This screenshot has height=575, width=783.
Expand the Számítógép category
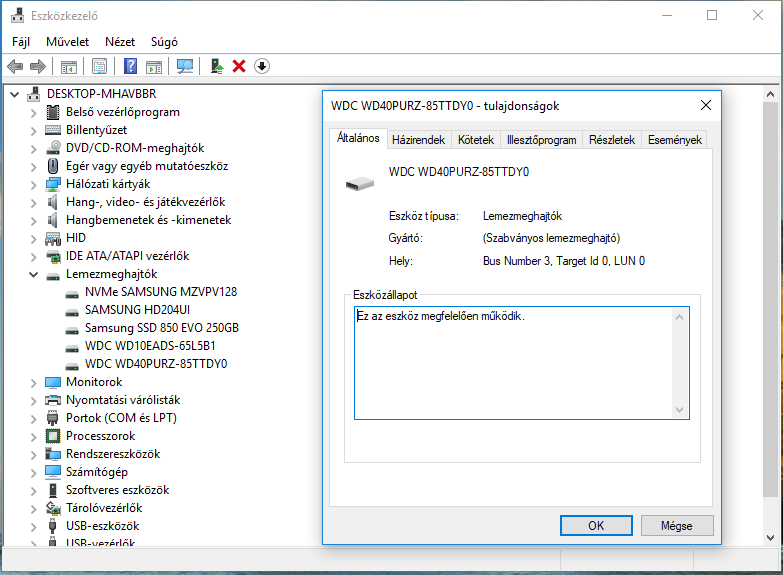click(33, 473)
